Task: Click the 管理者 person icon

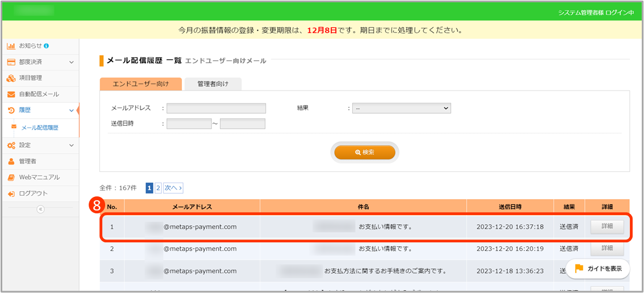Action: 11,162
